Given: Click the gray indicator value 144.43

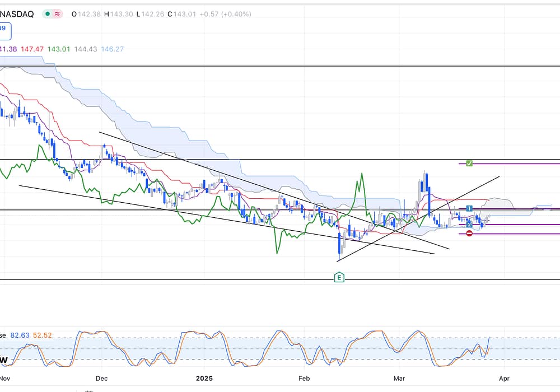Looking at the screenshot, I should click(x=86, y=49).
